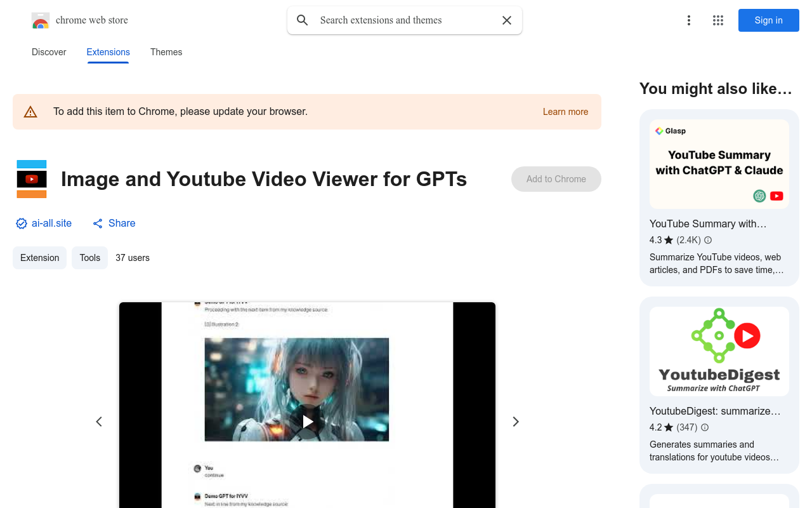Click the Add to Chrome button
This screenshot has width=812, height=508.
(x=556, y=179)
